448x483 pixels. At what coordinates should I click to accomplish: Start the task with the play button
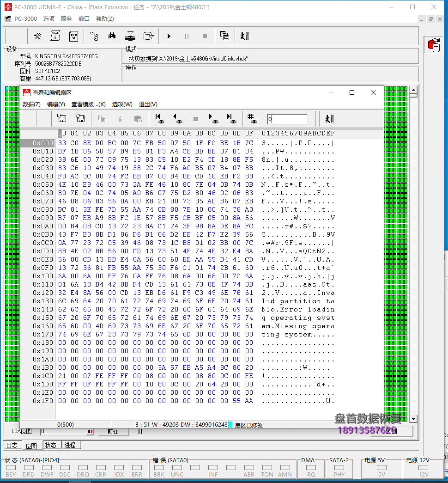tap(169, 37)
